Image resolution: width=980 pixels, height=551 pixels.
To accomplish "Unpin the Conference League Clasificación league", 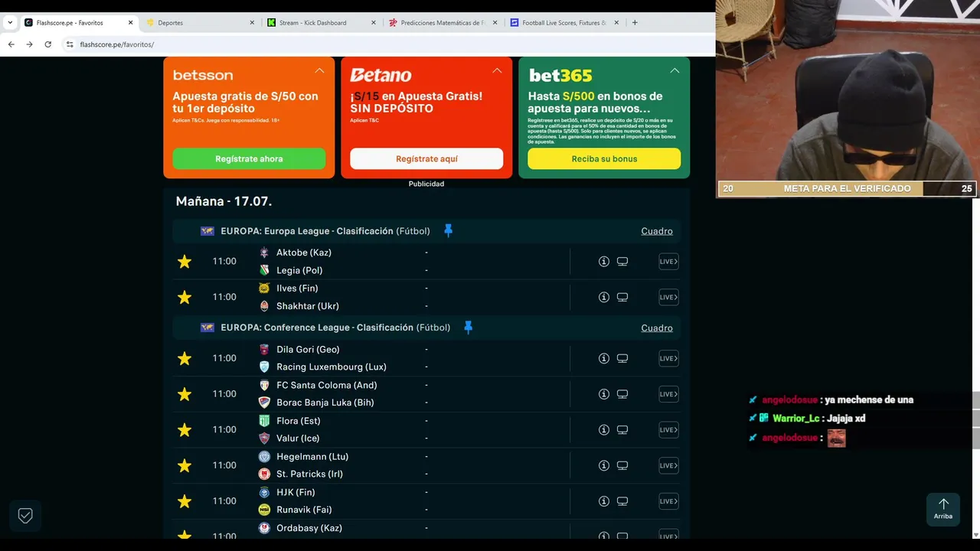I will [x=469, y=328].
